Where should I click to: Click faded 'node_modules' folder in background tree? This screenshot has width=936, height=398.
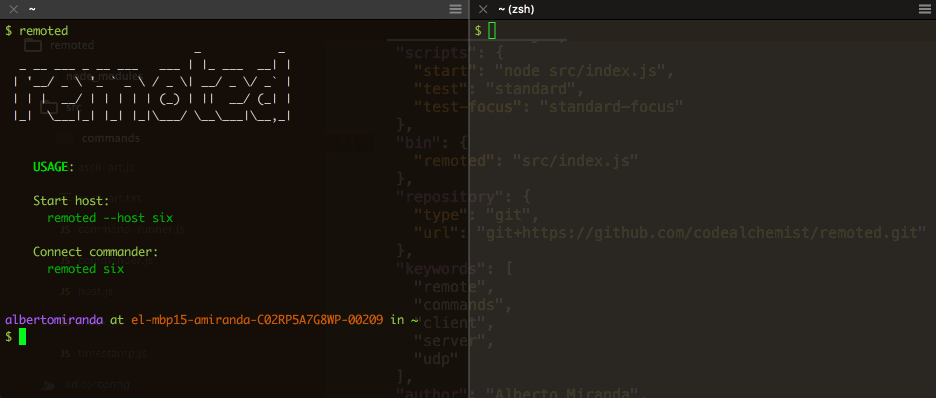[x=104, y=76]
